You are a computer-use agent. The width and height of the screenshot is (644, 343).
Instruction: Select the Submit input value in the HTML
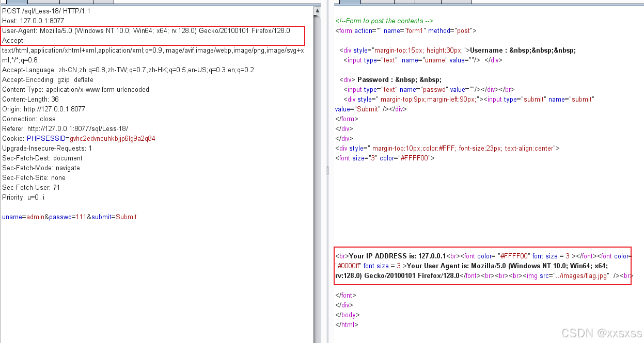pyautogui.click(x=356, y=109)
